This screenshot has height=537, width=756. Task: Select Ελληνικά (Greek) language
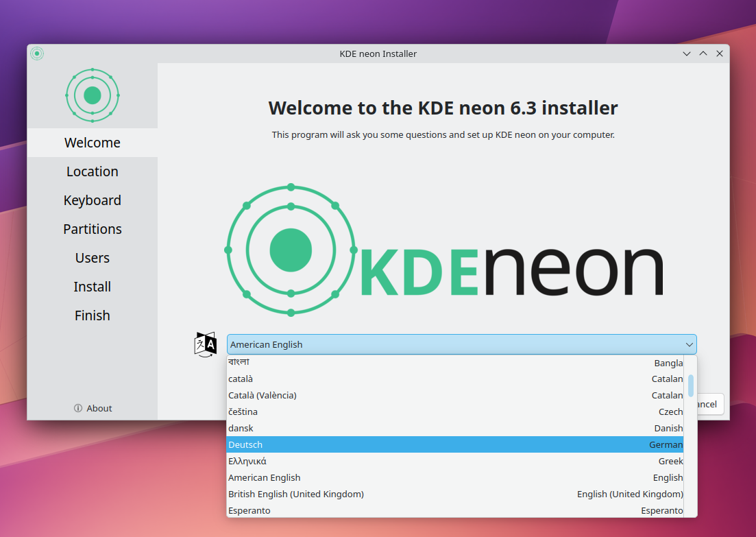(x=454, y=461)
